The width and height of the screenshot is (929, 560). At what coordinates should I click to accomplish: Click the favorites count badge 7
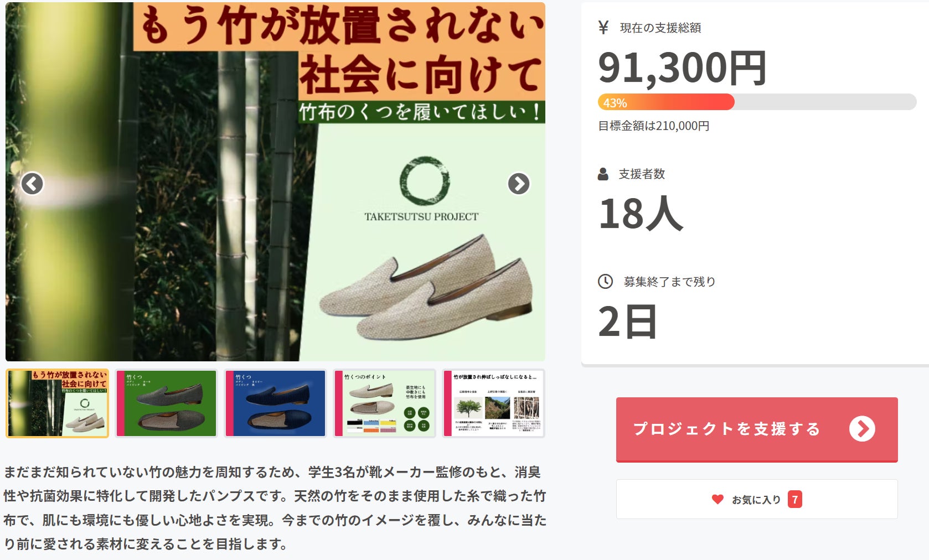(x=795, y=499)
